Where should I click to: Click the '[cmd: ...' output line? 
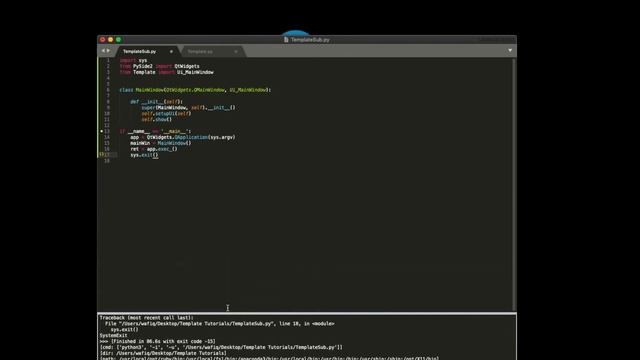pos(221,347)
